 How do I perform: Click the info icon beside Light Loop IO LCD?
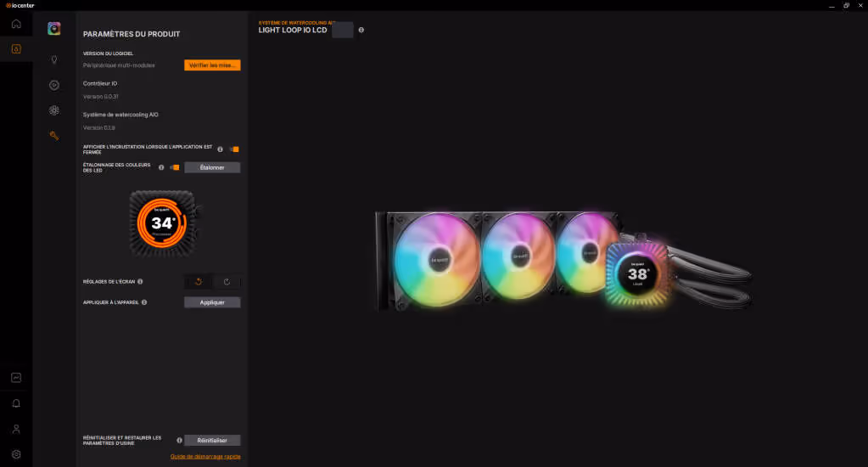[x=361, y=30]
